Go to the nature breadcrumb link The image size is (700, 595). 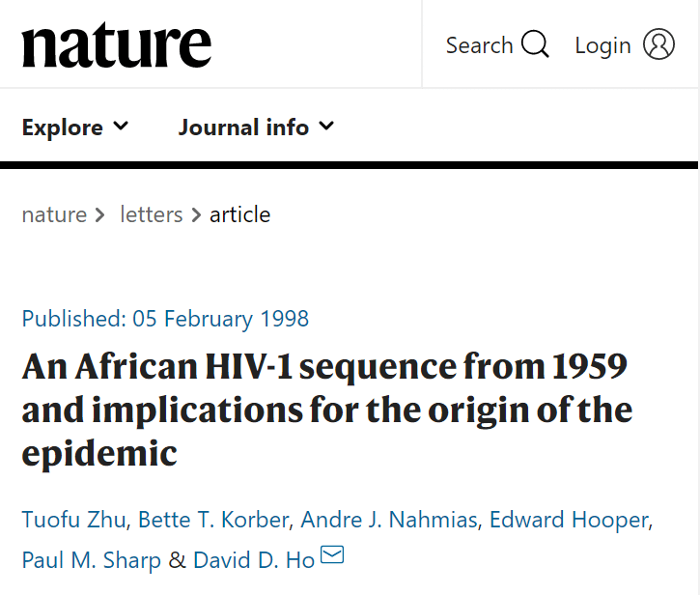coord(53,214)
